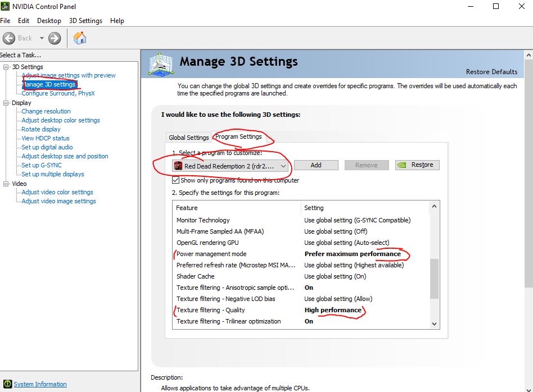Open the Desktop menu
This screenshot has height=392, width=533.
49,21
